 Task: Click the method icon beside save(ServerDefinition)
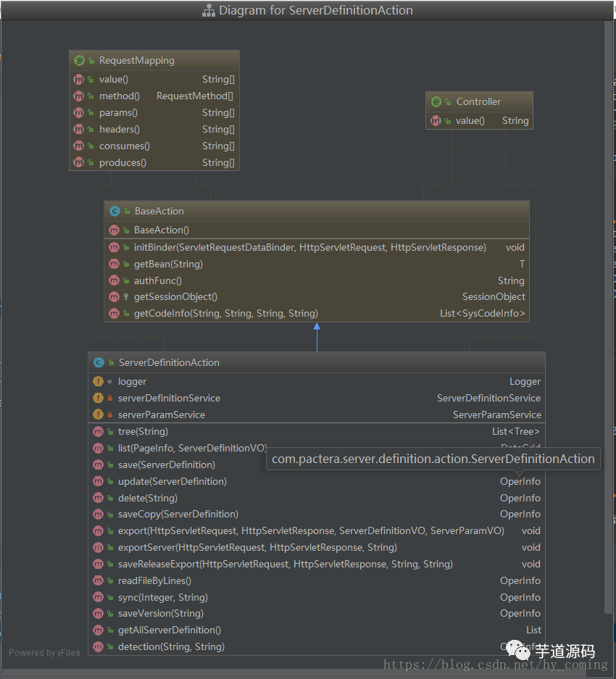[99, 465]
